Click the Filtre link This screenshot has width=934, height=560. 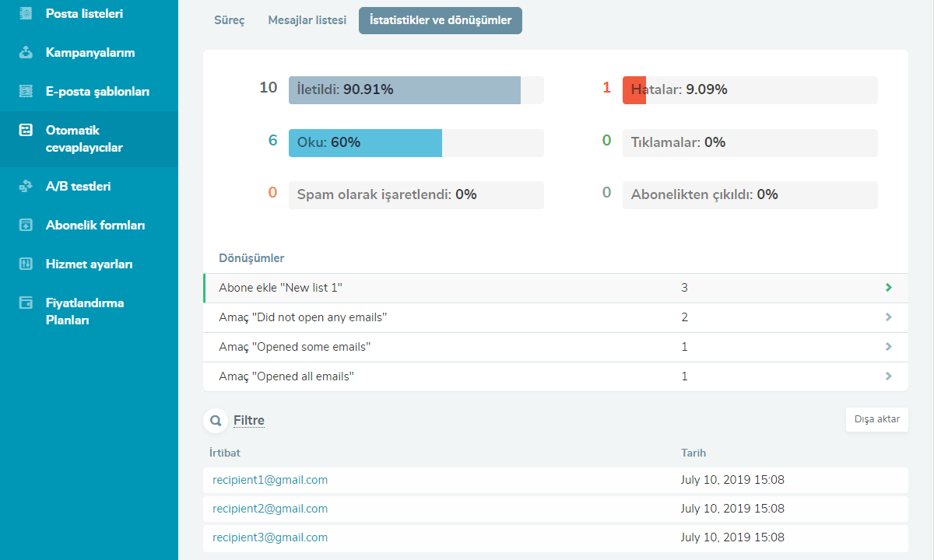click(249, 421)
